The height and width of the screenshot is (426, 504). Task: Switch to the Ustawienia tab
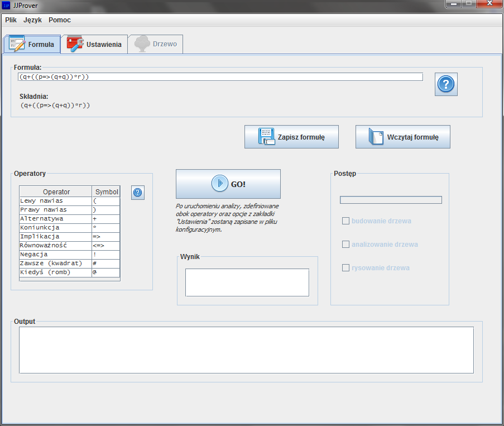click(x=94, y=44)
